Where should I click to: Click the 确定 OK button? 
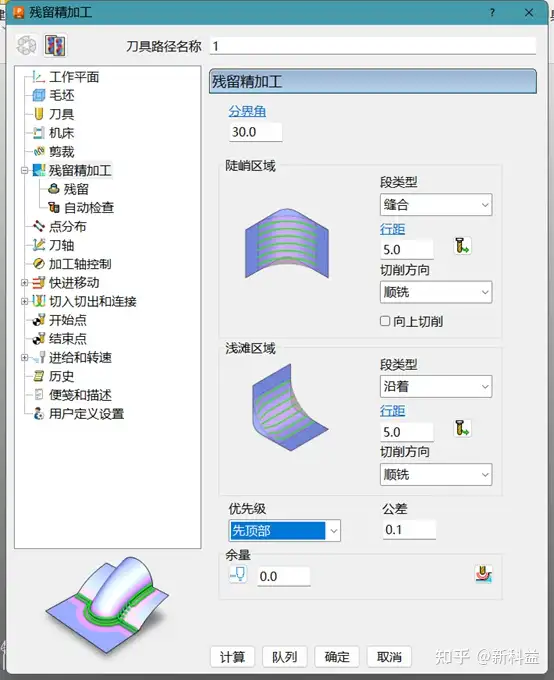(337, 657)
